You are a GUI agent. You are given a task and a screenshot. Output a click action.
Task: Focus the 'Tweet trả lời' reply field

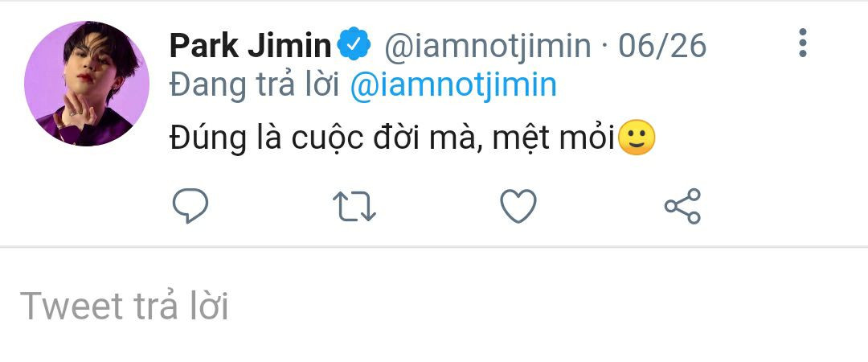point(434,306)
